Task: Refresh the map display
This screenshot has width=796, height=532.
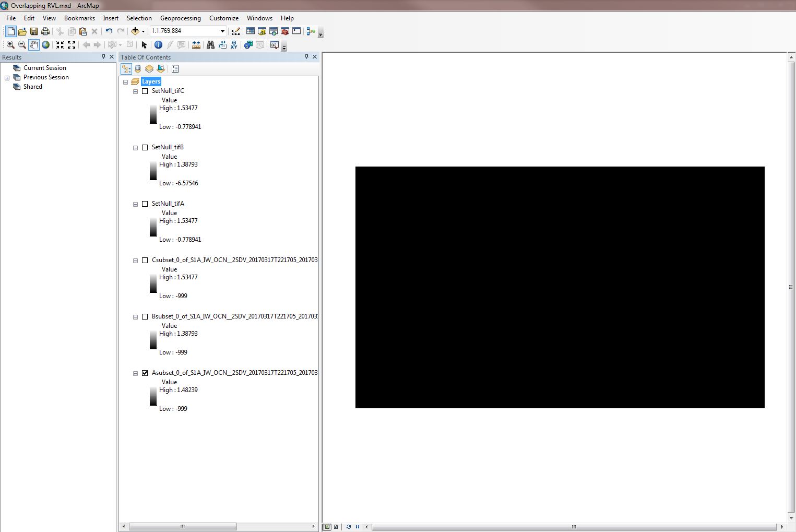Action: click(x=349, y=527)
